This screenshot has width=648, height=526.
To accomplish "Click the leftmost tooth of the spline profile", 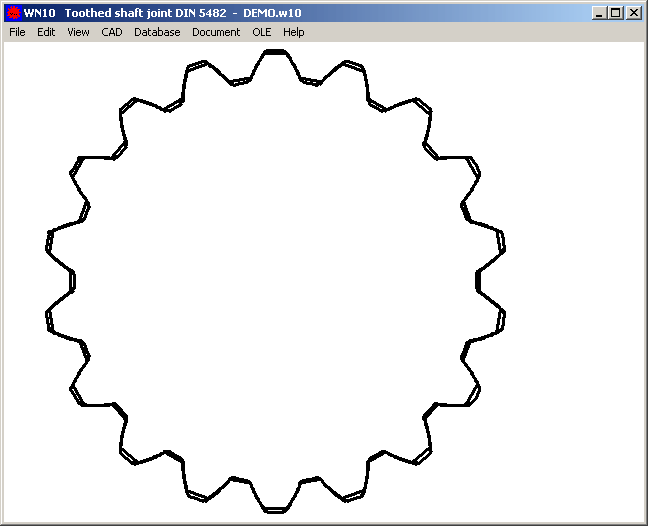I will point(49,240).
